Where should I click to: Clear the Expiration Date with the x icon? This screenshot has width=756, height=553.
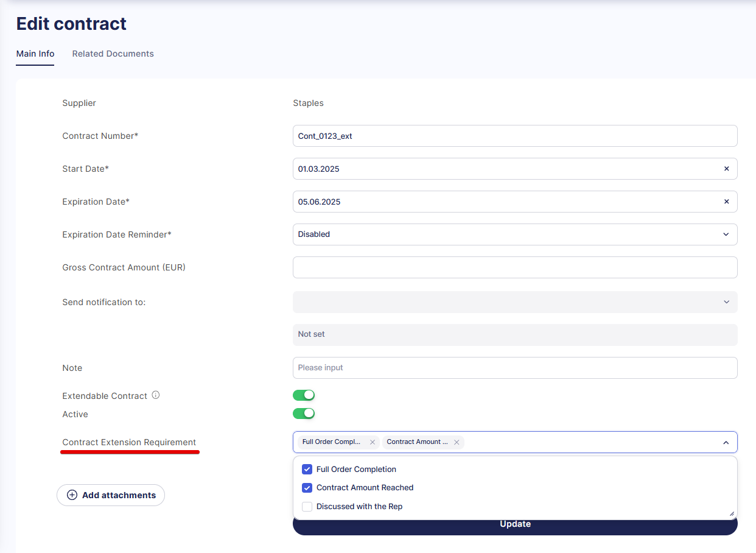pyautogui.click(x=726, y=202)
